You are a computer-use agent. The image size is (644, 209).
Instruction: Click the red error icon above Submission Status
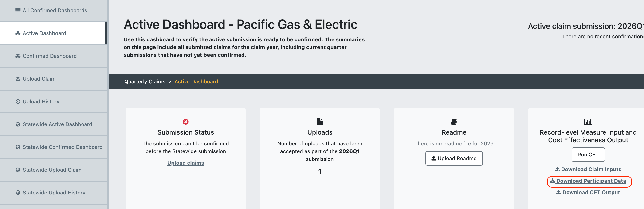click(x=185, y=122)
